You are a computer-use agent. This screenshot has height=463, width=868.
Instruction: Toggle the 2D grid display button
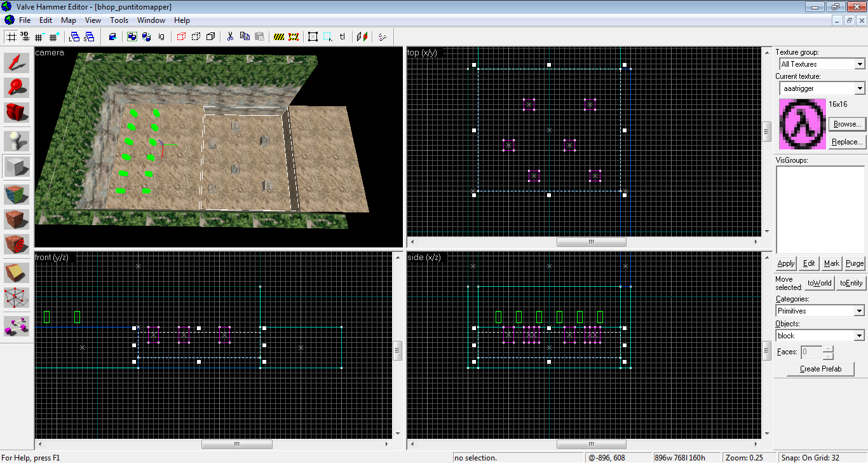pos(11,37)
